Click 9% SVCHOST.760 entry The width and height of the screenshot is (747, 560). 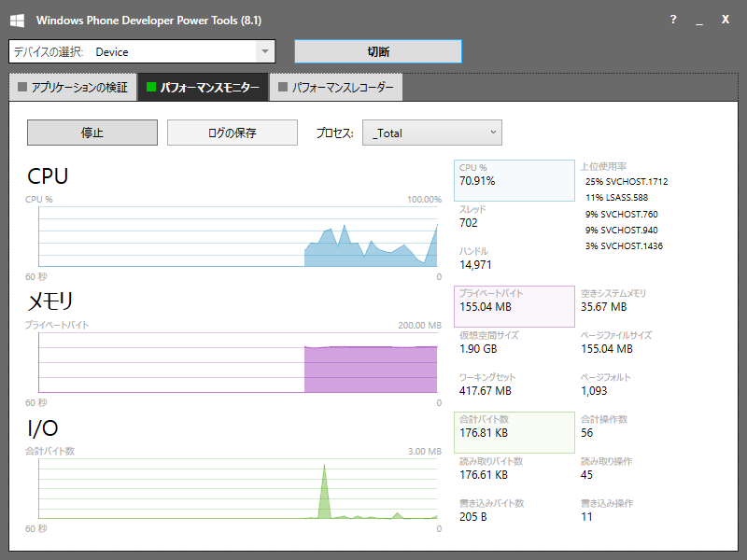621,214
